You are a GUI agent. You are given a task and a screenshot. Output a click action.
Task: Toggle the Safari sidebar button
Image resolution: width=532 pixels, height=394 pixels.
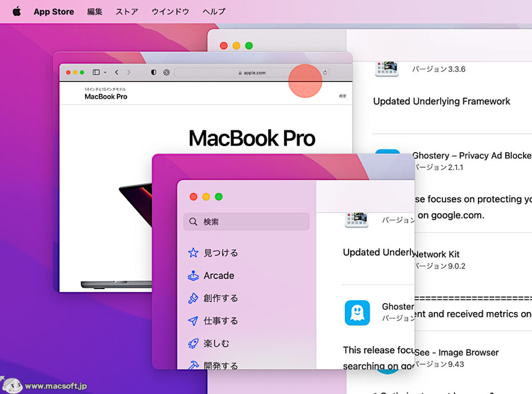pos(96,72)
